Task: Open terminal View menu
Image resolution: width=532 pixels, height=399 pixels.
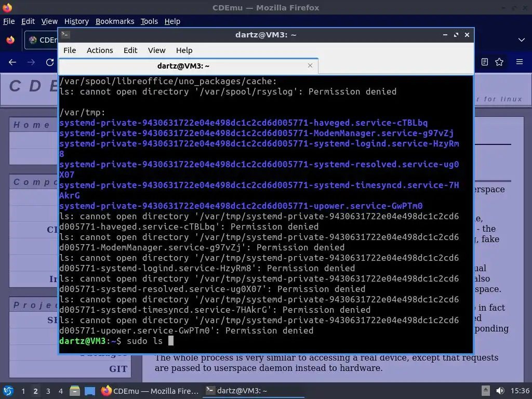Action: point(156,50)
